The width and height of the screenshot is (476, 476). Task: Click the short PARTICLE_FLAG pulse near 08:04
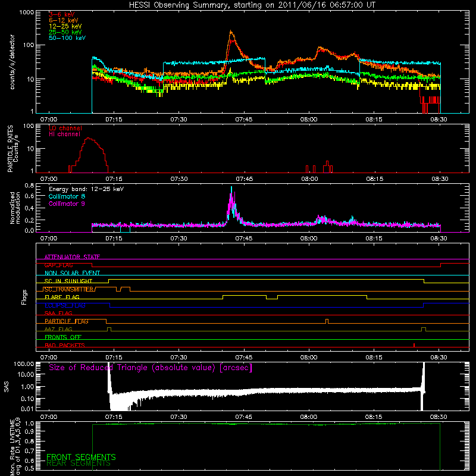pos(327,321)
